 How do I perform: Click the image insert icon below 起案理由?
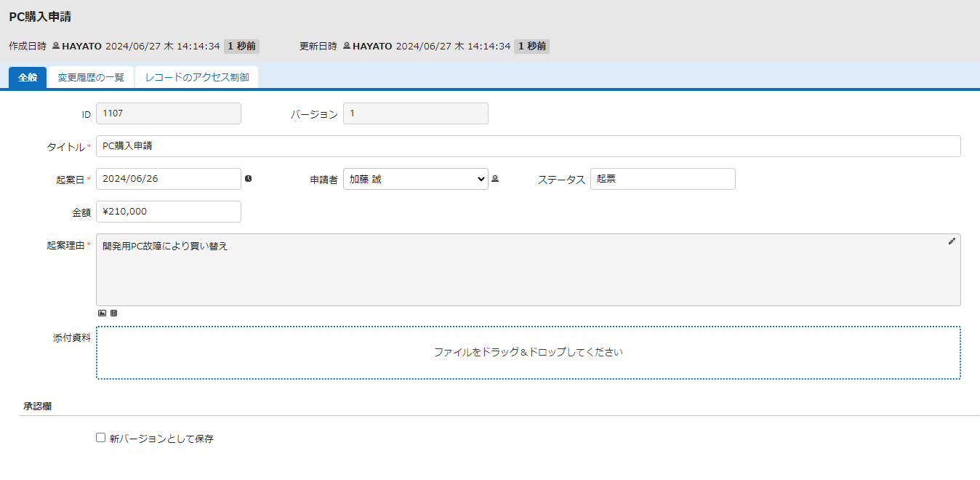(102, 313)
